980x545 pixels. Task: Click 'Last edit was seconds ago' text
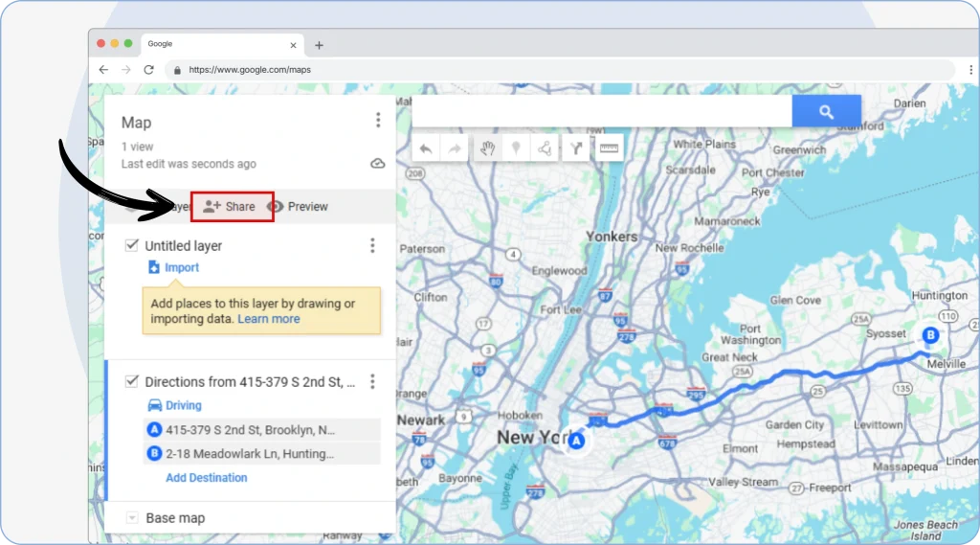[x=189, y=164]
